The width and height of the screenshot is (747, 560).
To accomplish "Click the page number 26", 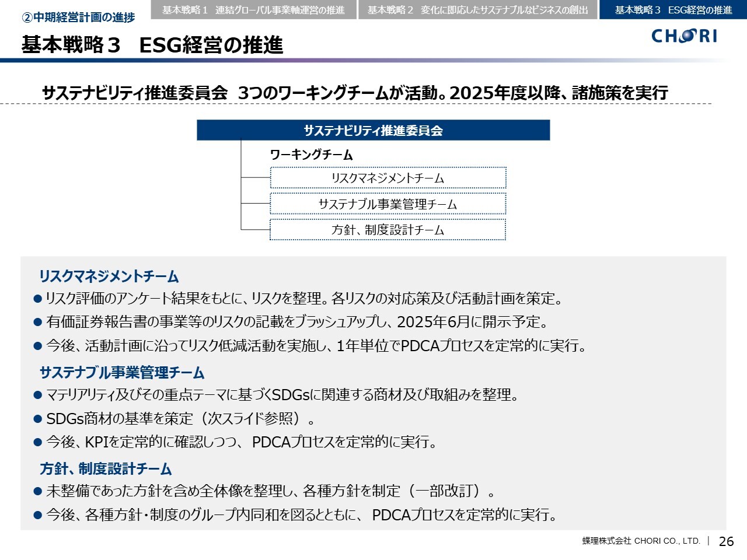I will pyautogui.click(x=726, y=541).
